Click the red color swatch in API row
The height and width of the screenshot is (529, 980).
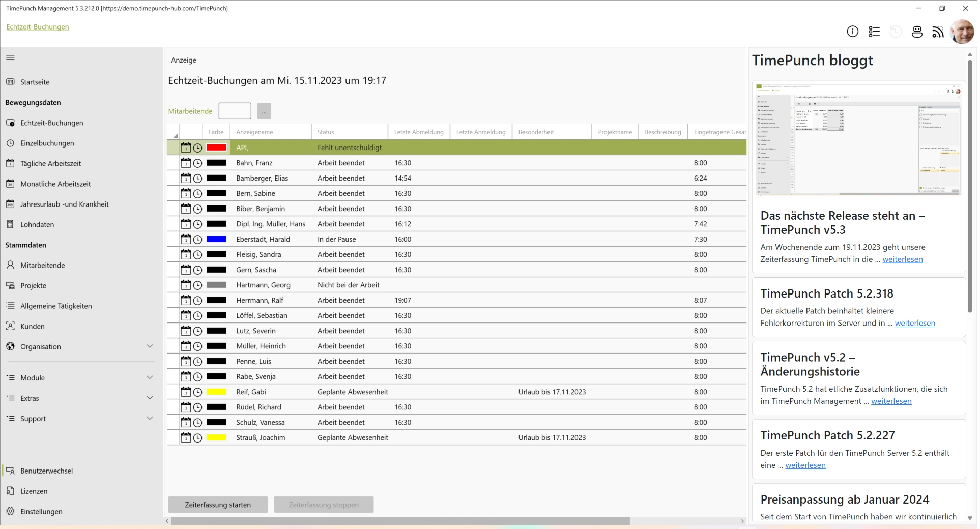[x=216, y=148]
